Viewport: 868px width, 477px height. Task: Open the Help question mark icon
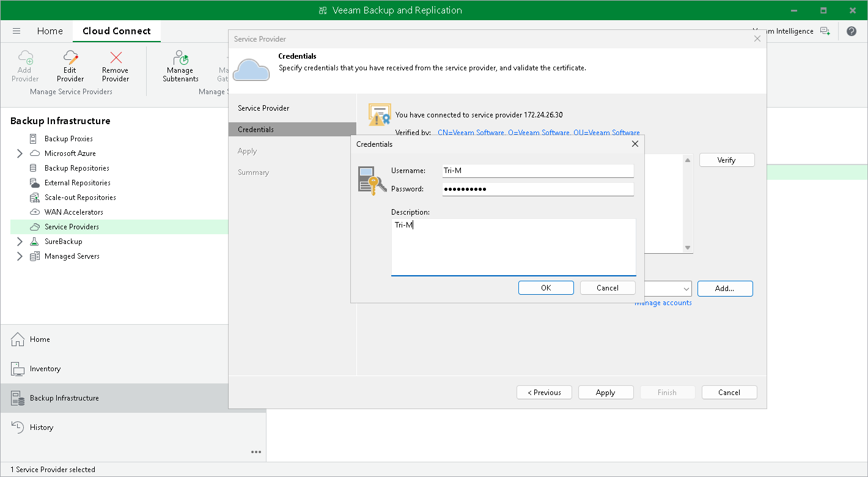point(851,31)
